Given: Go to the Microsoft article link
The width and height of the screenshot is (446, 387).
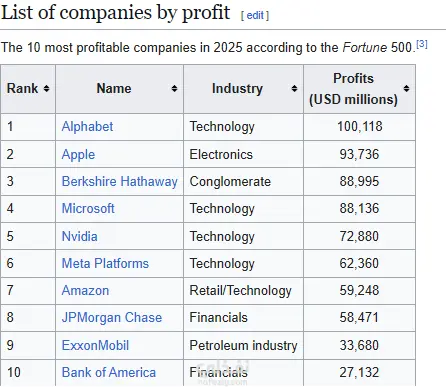Looking at the screenshot, I should [88, 209].
